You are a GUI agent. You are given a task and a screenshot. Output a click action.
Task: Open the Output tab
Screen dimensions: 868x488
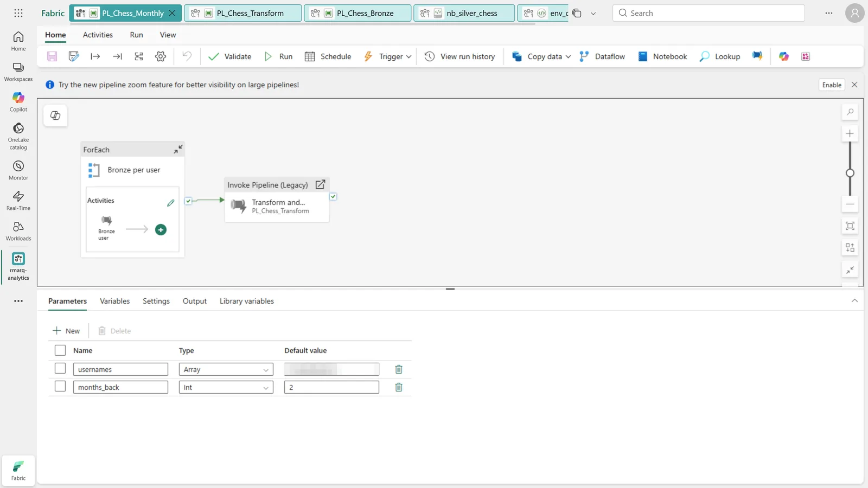[194, 301]
